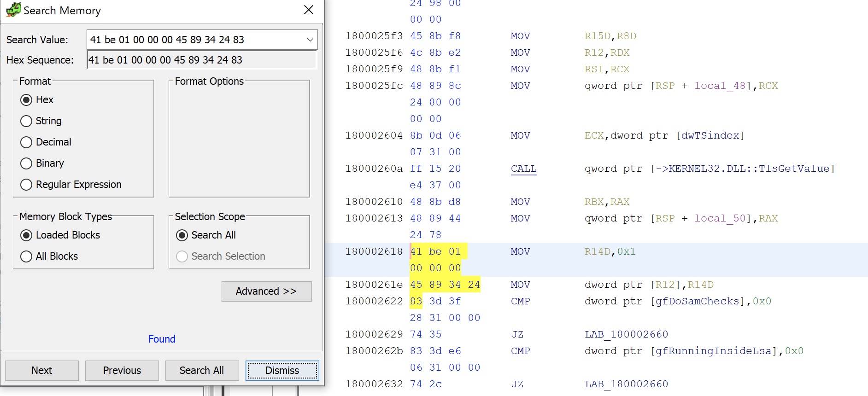Click the blue Found status message
Viewport: 868px width, 396px height.
tap(162, 339)
